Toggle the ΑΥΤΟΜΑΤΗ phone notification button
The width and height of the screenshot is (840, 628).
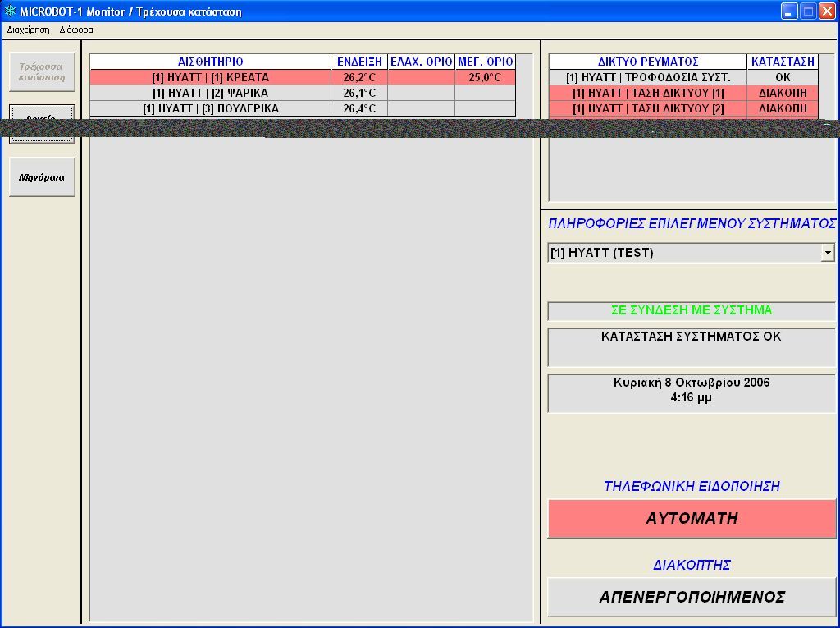coord(692,519)
